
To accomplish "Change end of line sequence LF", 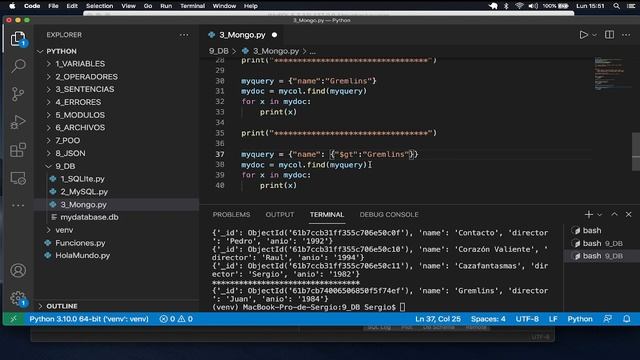I will coord(553,319).
